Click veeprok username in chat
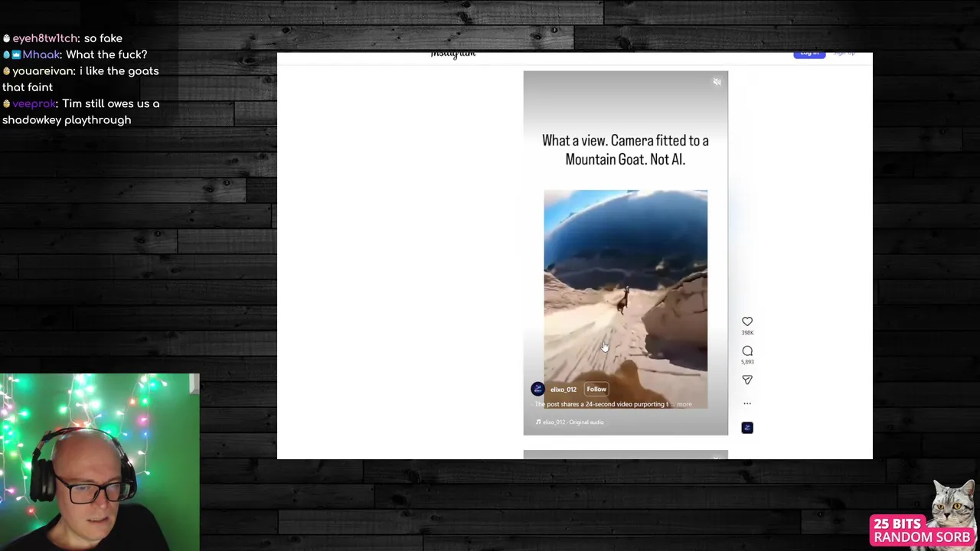The width and height of the screenshot is (980, 551). [x=34, y=103]
